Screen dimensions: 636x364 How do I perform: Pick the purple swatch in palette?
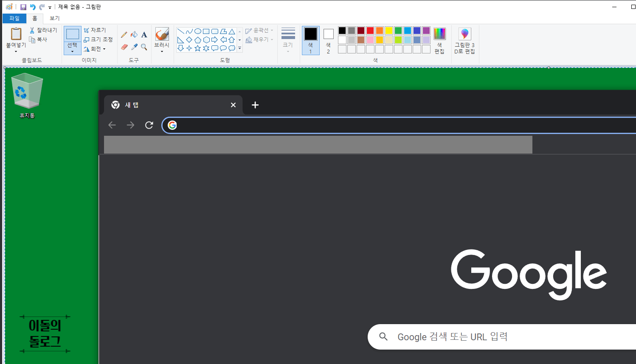[426, 31]
